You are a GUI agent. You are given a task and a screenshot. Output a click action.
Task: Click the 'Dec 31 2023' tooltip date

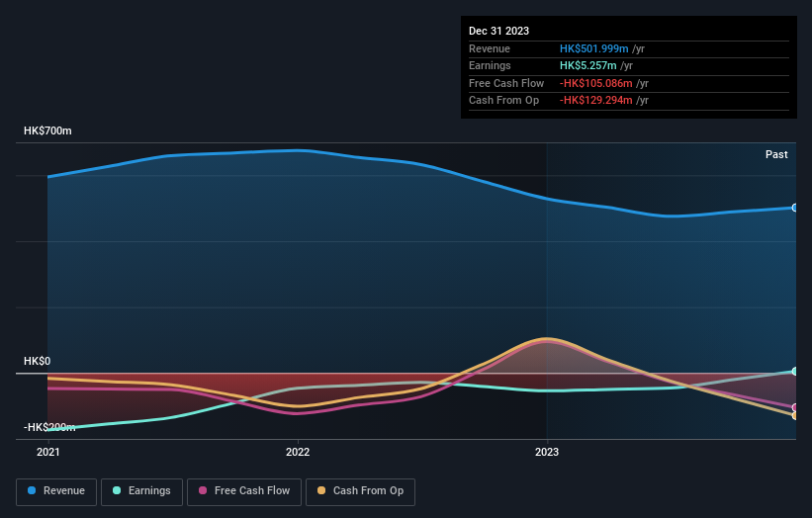pyautogui.click(x=498, y=31)
